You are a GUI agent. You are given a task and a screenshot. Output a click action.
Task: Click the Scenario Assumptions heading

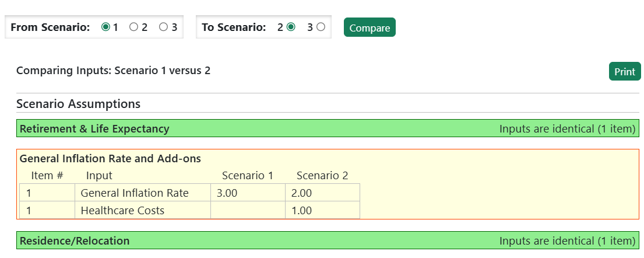click(78, 104)
